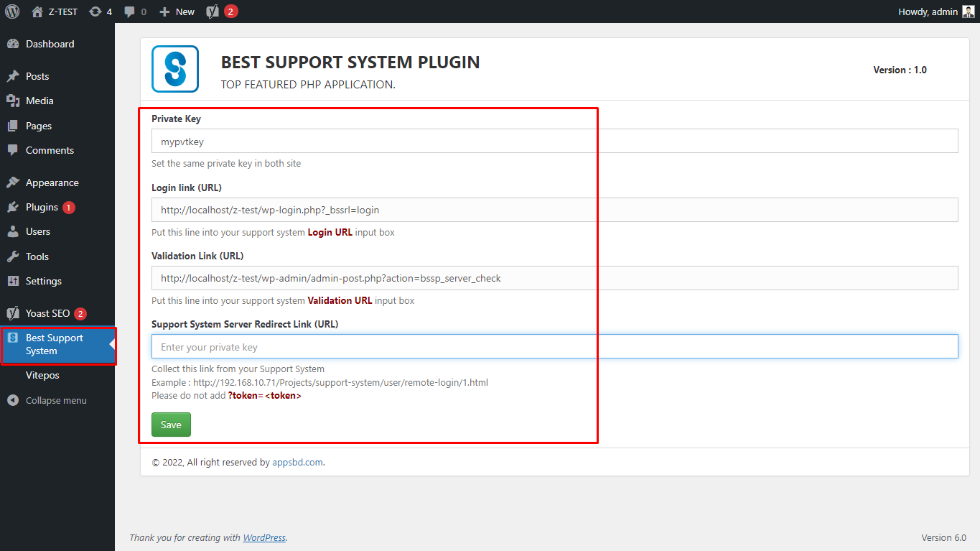
Task: Open the appsbd.com footer link
Action: click(297, 463)
